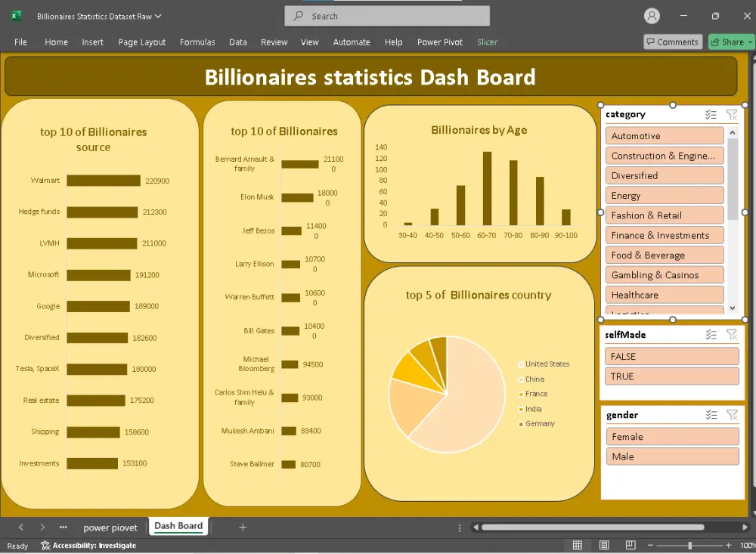Go to previous sheet tab arrow
The height and width of the screenshot is (554, 756).
point(20,527)
